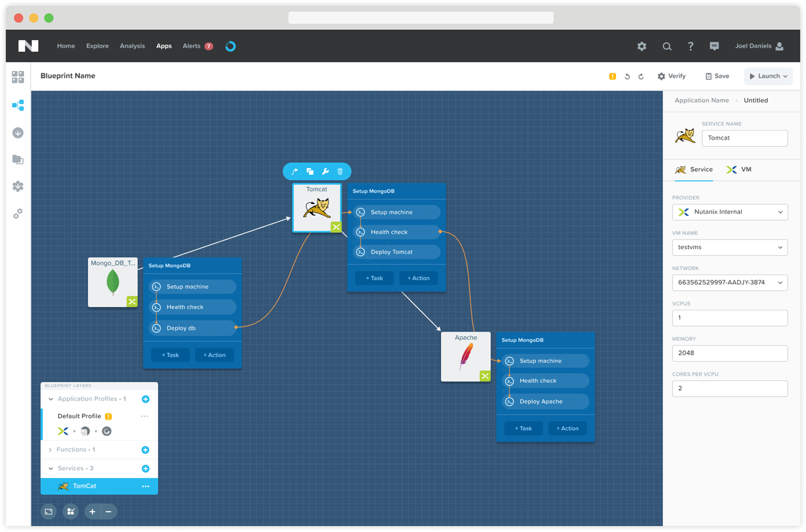
Task: Go to the Analysis menu
Action: point(132,46)
